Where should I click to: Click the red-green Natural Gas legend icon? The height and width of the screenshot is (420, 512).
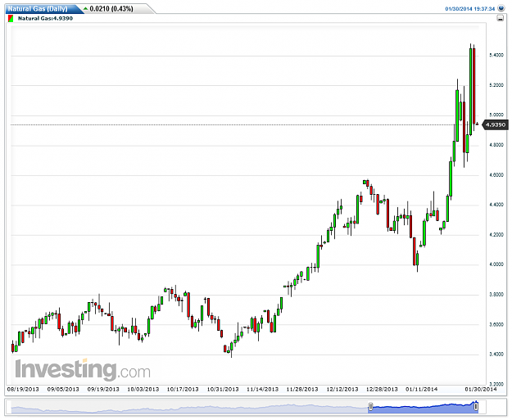pyautogui.click(x=11, y=18)
